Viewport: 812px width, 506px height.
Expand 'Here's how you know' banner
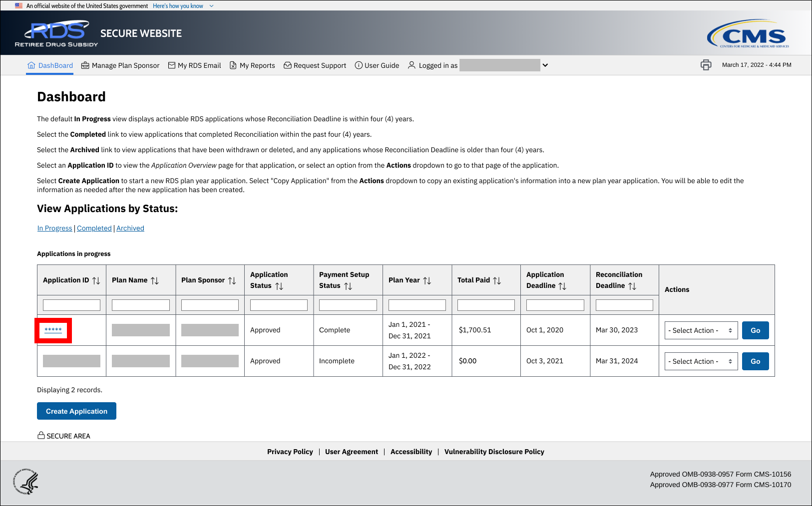183,6
